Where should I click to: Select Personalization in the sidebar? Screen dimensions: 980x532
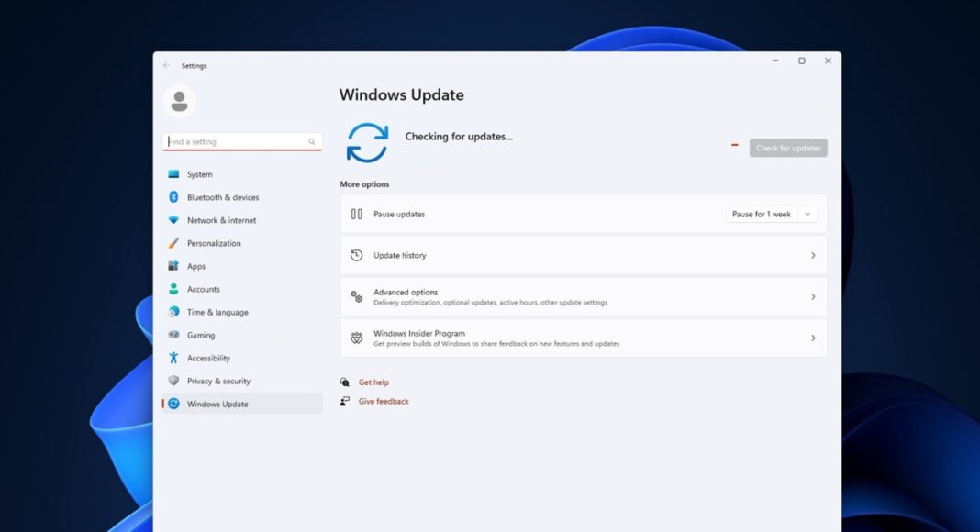(242, 243)
